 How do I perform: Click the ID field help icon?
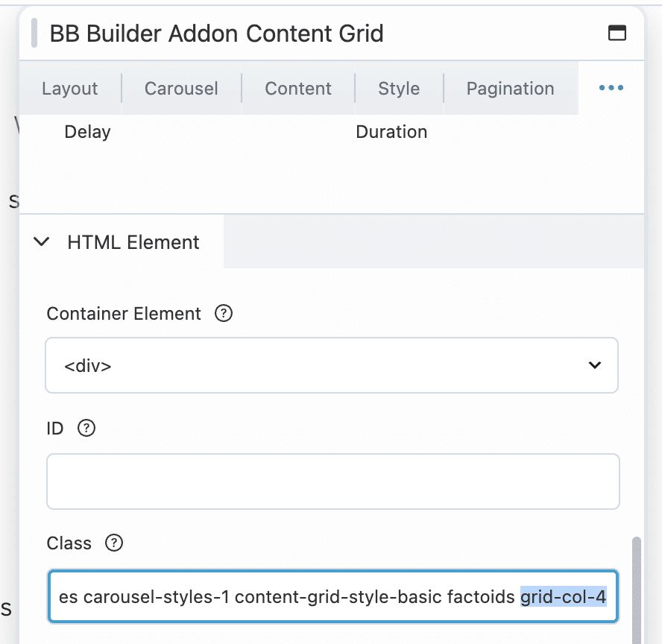86,429
